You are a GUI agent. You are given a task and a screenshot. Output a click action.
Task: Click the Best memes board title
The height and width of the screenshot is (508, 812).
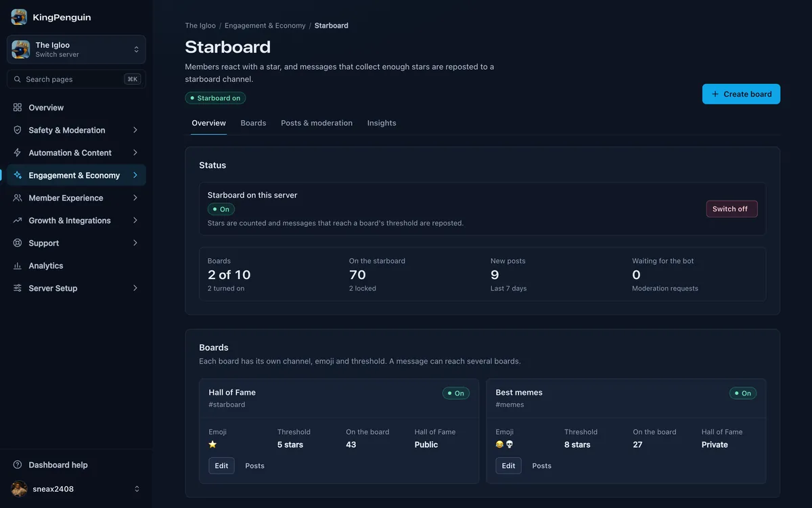pyautogui.click(x=519, y=392)
